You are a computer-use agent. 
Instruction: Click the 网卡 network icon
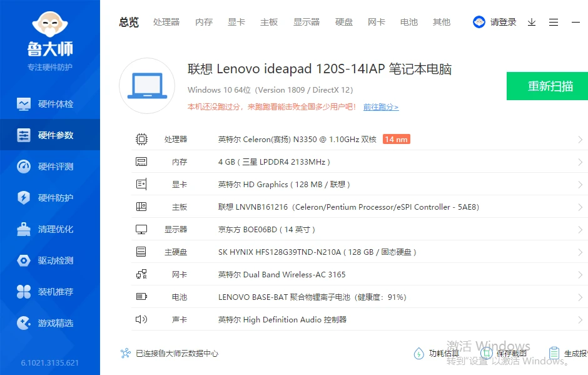coord(141,274)
